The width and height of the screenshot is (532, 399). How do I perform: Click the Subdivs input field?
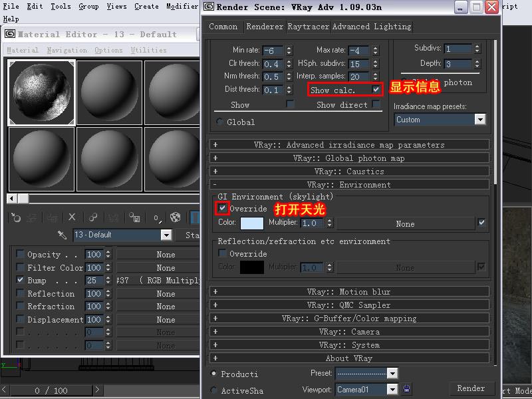pos(458,49)
